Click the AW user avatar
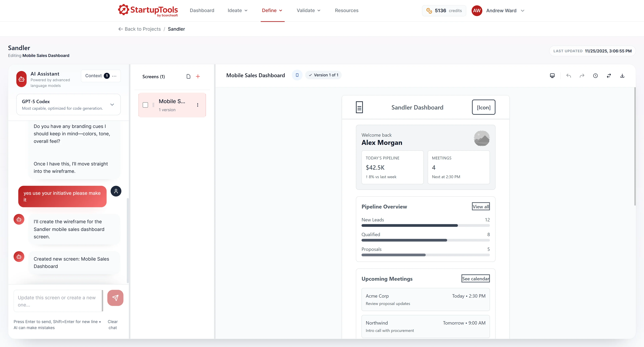Viewport: 644px width, 347px height. pos(477,11)
